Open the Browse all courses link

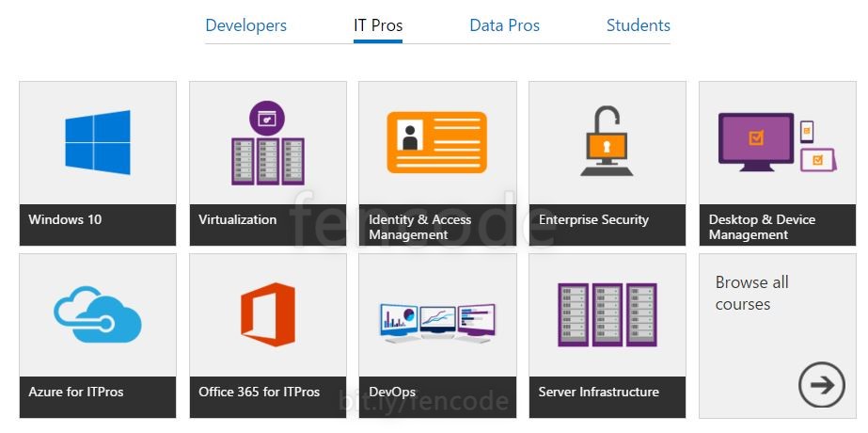752,293
